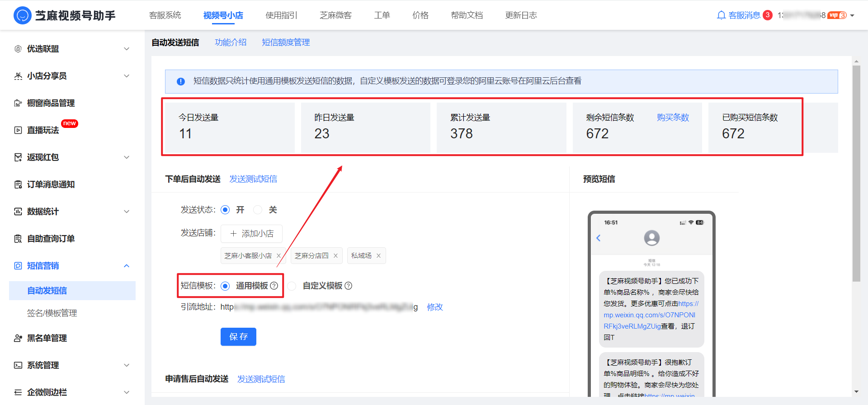Remove the 芝麻分店四 shop tag
The image size is (868, 405).
pyautogui.click(x=335, y=256)
